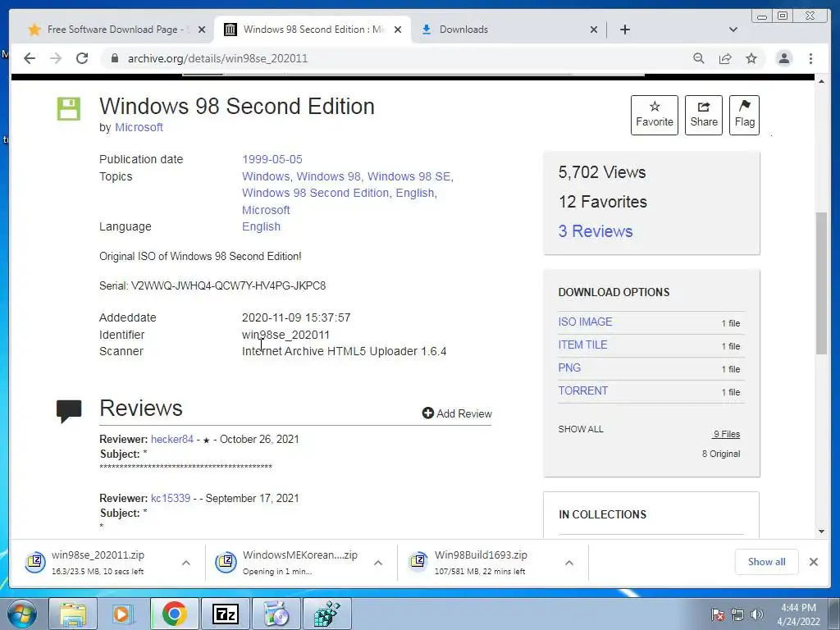Click the Add Review plus icon
Viewport: 840px width, 630px height.
427,413
